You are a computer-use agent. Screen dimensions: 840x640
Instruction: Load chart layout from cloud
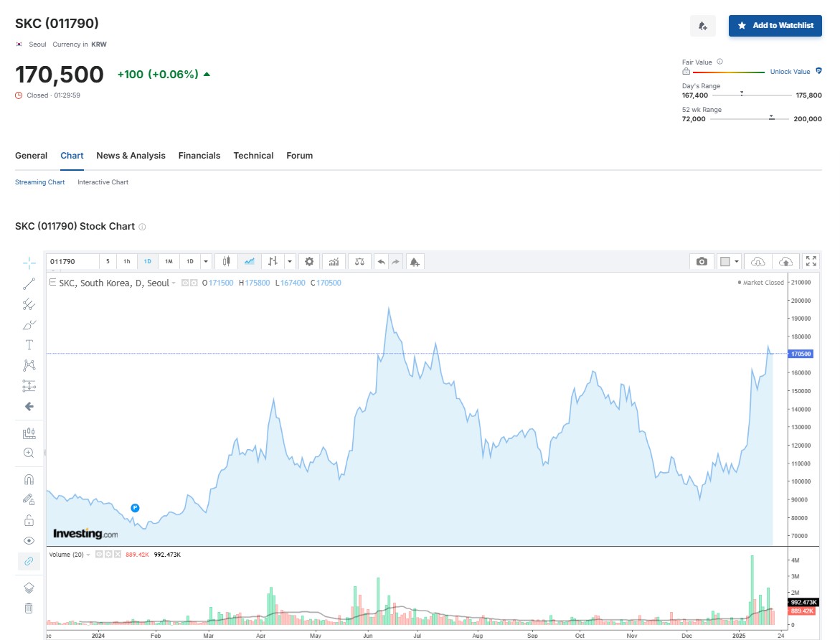pyautogui.click(x=758, y=262)
